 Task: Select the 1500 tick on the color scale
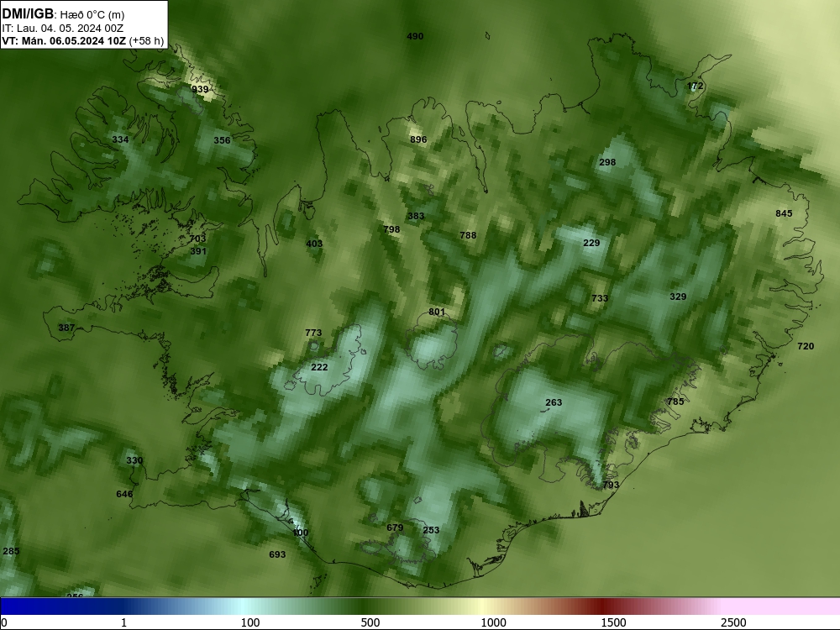click(613, 622)
